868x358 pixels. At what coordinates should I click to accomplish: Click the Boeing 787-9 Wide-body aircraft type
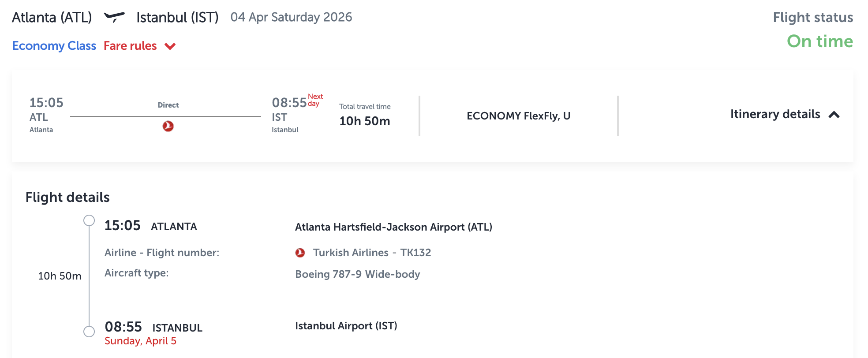pyautogui.click(x=357, y=274)
